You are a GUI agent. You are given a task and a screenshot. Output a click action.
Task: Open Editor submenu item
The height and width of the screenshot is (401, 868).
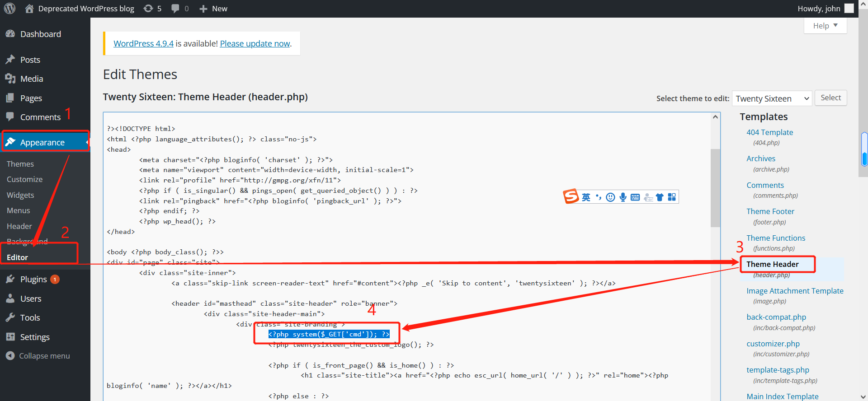(18, 257)
